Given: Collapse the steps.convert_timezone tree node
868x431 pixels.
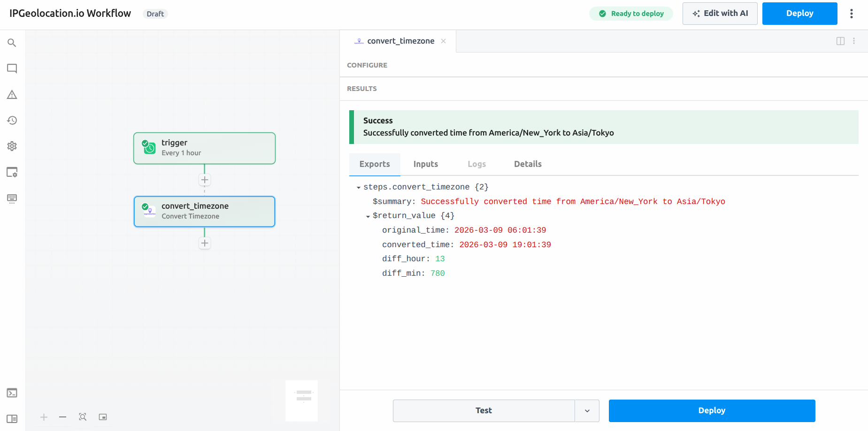Looking at the screenshot, I should click(359, 188).
